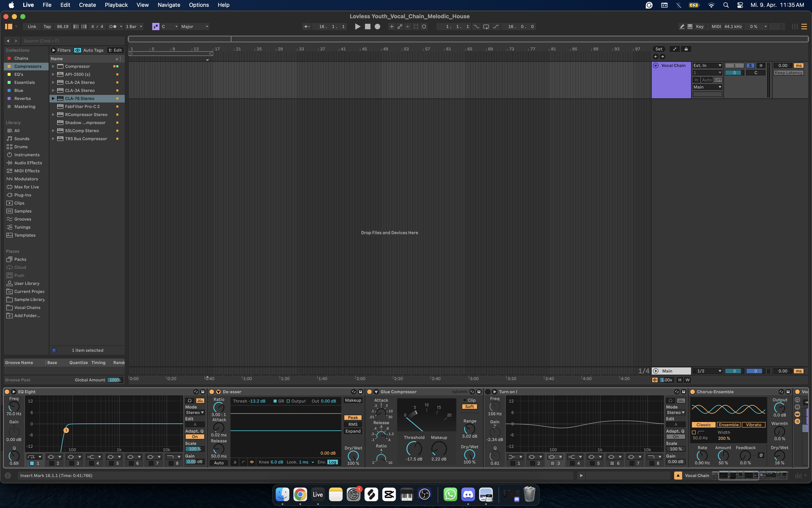Toggle EQ Eight spectrum analyzer icon
This screenshot has height=508, width=812.
pyautogui.click(x=200, y=400)
